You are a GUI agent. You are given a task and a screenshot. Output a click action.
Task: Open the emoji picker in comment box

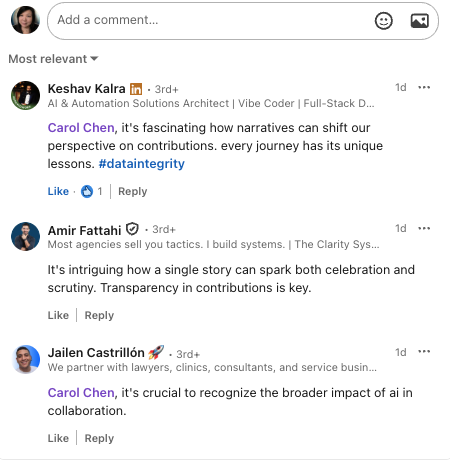click(384, 21)
